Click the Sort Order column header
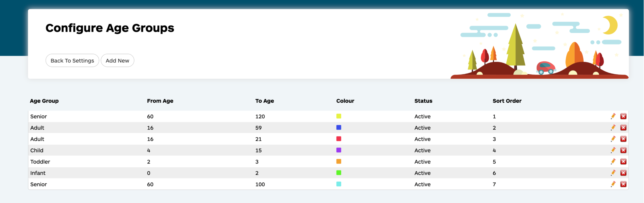 coord(507,101)
